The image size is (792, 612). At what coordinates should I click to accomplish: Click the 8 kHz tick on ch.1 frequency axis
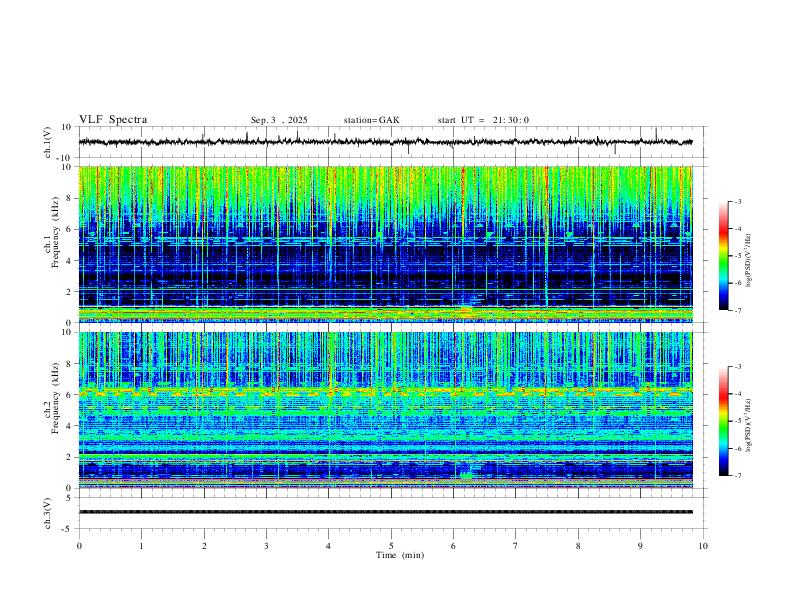70,198
